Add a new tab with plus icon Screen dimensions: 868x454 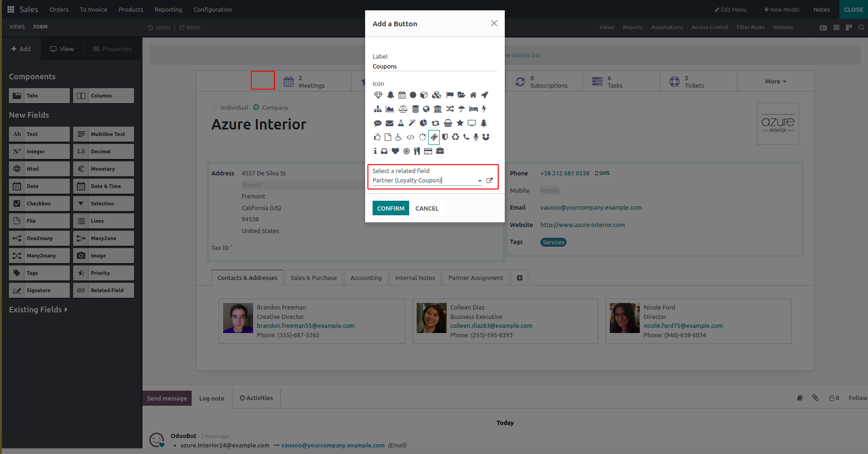point(520,278)
